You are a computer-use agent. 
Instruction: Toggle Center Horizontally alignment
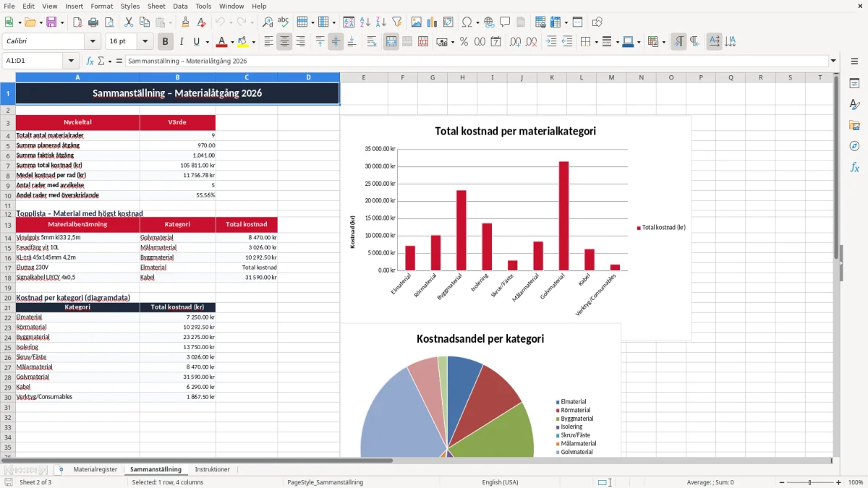(284, 42)
